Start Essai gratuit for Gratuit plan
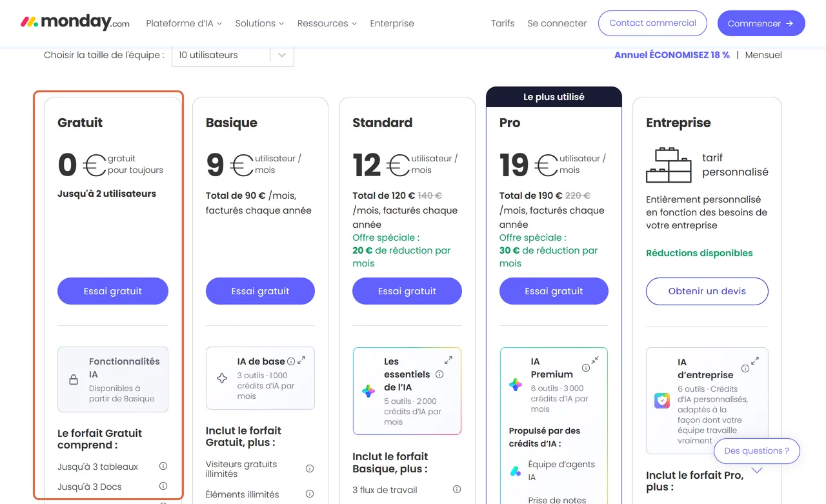 pyautogui.click(x=113, y=291)
